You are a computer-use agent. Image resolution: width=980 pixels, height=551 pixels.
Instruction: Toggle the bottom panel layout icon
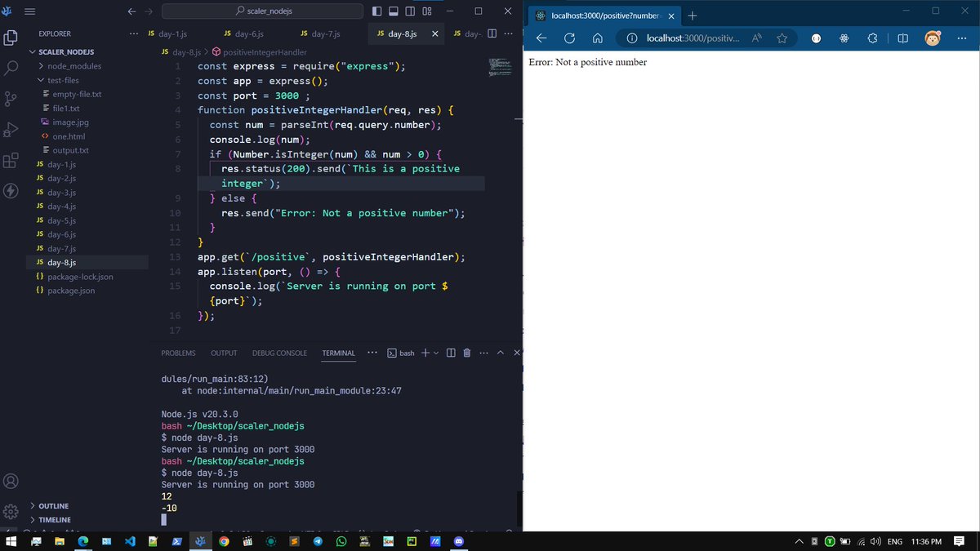(x=394, y=11)
